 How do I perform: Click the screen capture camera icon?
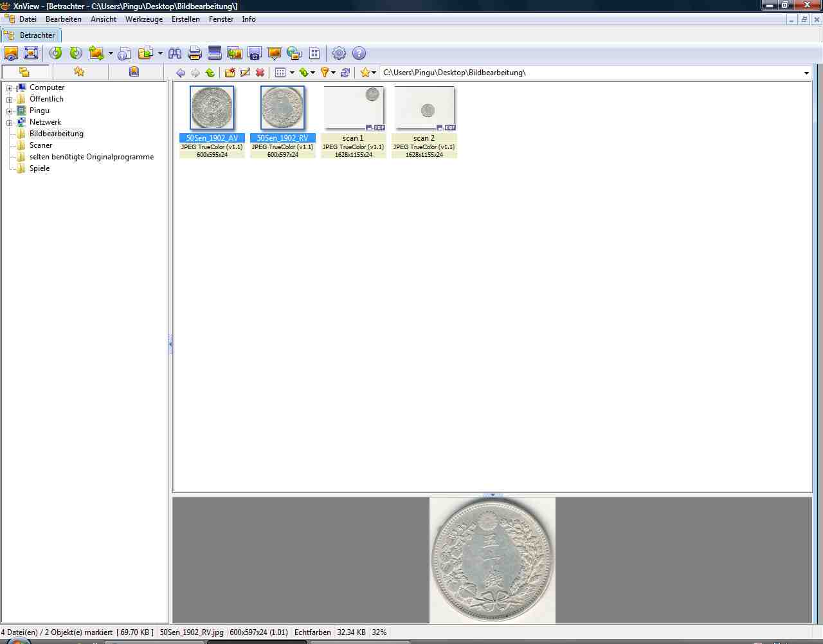pos(255,53)
